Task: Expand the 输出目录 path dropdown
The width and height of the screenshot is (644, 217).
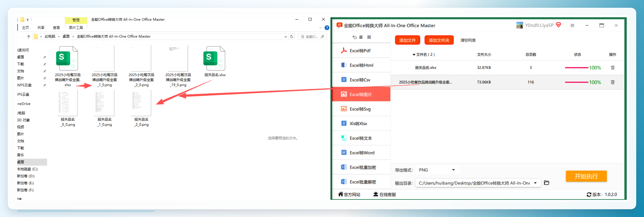Action: coord(535,183)
